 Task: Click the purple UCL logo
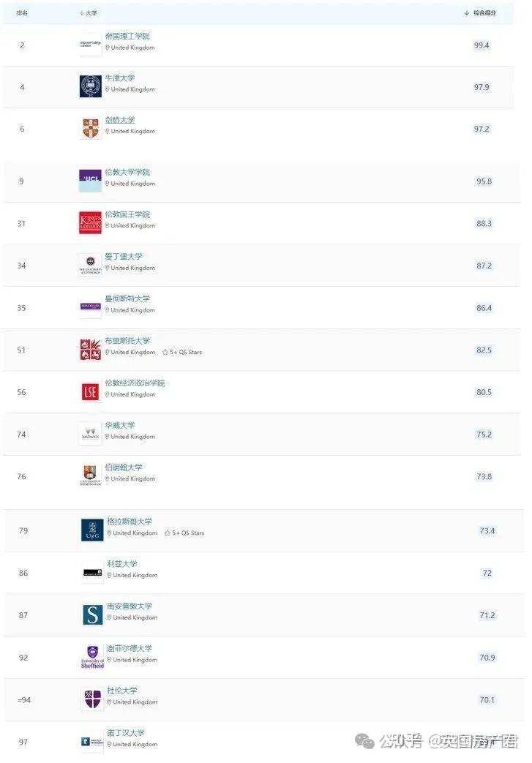click(91, 180)
